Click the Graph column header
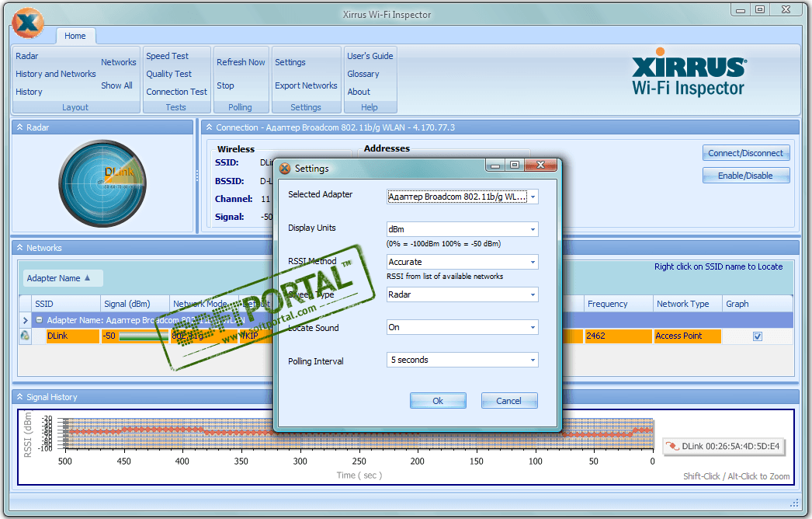812x519 pixels. [x=757, y=304]
